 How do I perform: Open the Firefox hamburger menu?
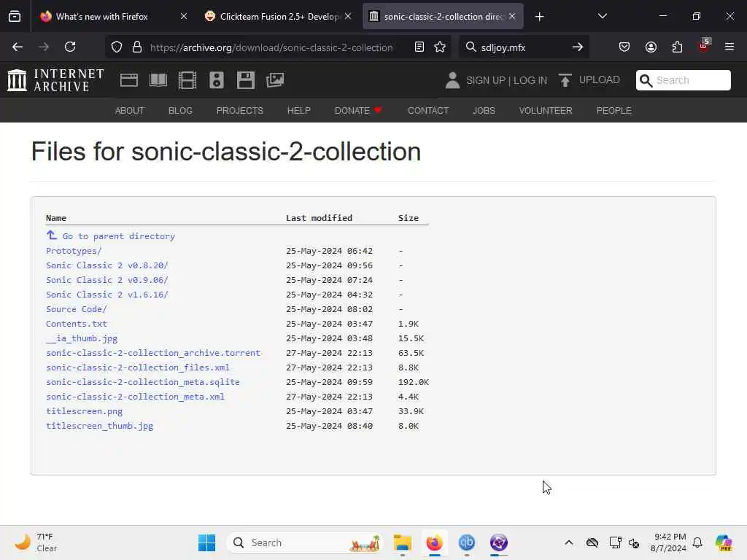tap(729, 47)
